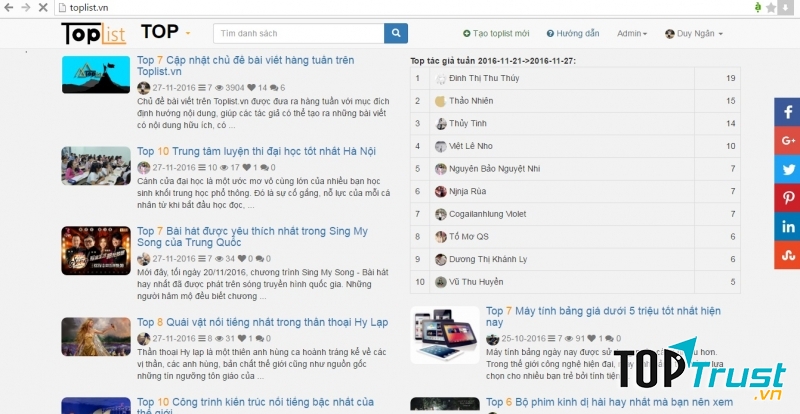This screenshot has height=414, width=800.
Task: Click the StumbleUpon share icon
Action: pos(787,255)
